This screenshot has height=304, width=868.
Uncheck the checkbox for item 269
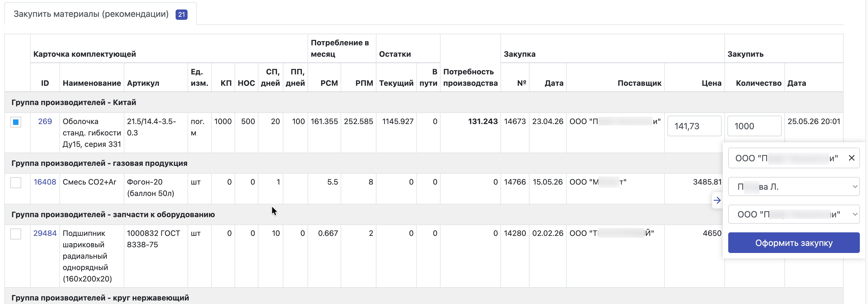click(x=16, y=122)
